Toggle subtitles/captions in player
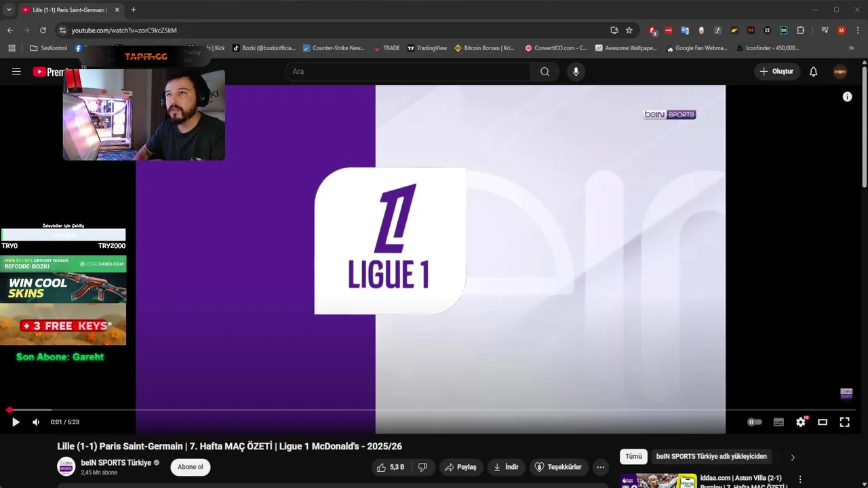This screenshot has width=868, height=488. tap(778, 422)
